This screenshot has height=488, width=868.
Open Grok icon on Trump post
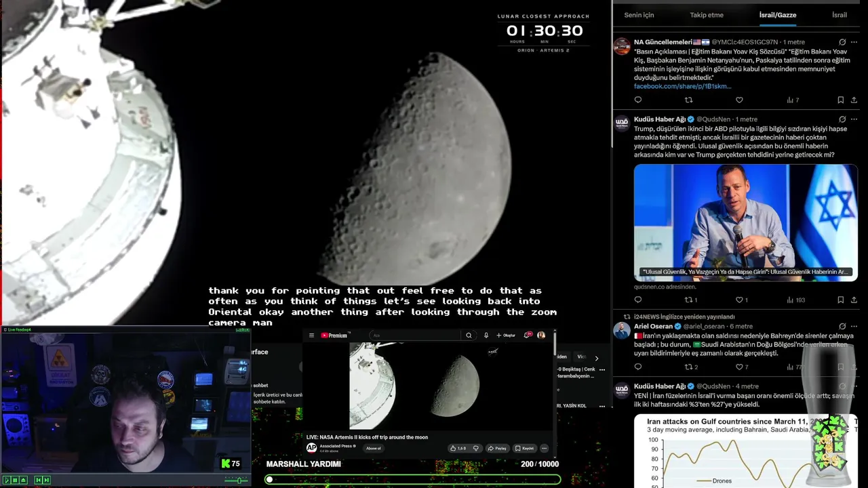click(842, 119)
